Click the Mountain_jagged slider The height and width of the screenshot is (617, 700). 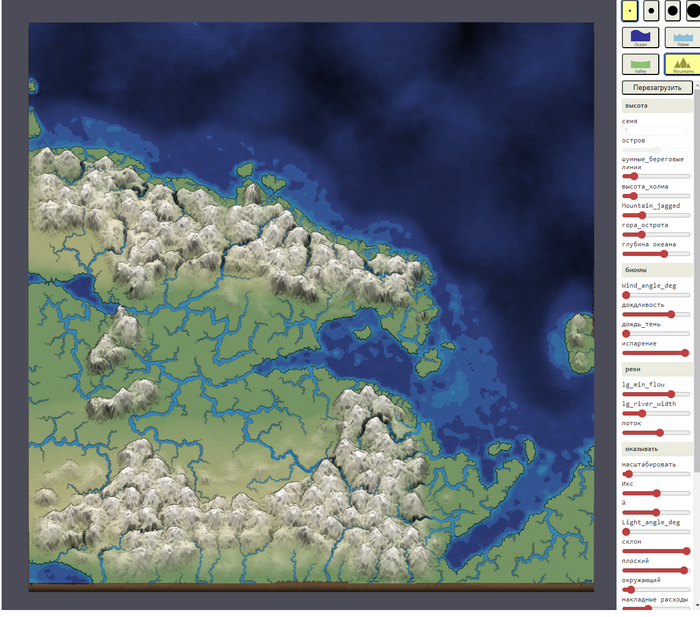click(656, 215)
